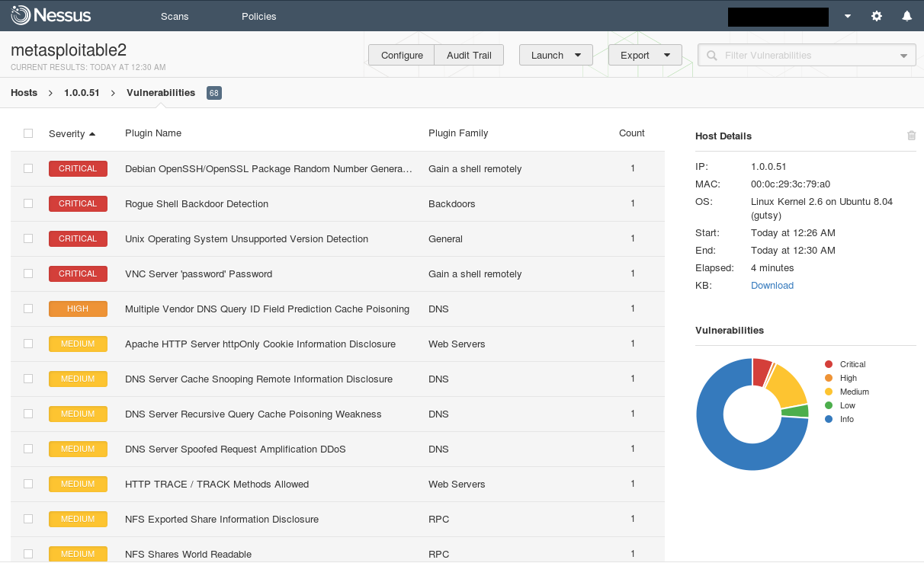Sort by Plugin Family column
The height and width of the screenshot is (563, 924).
[x=458, y=133]
